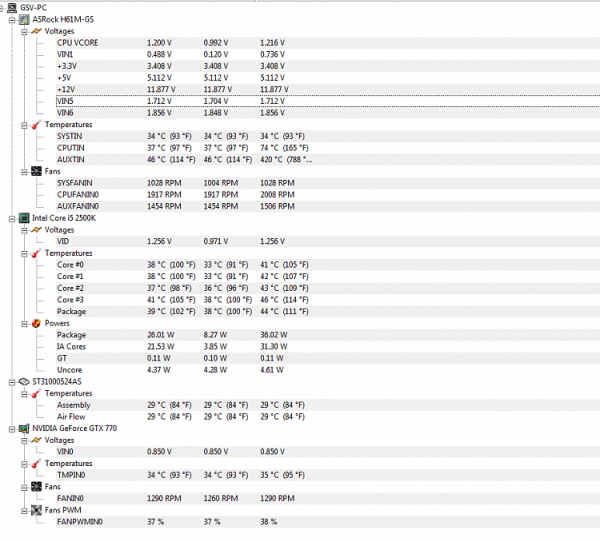
Task: Select the VIN6 voltage row
Action: pyautogui.click(x=328, y=113)
